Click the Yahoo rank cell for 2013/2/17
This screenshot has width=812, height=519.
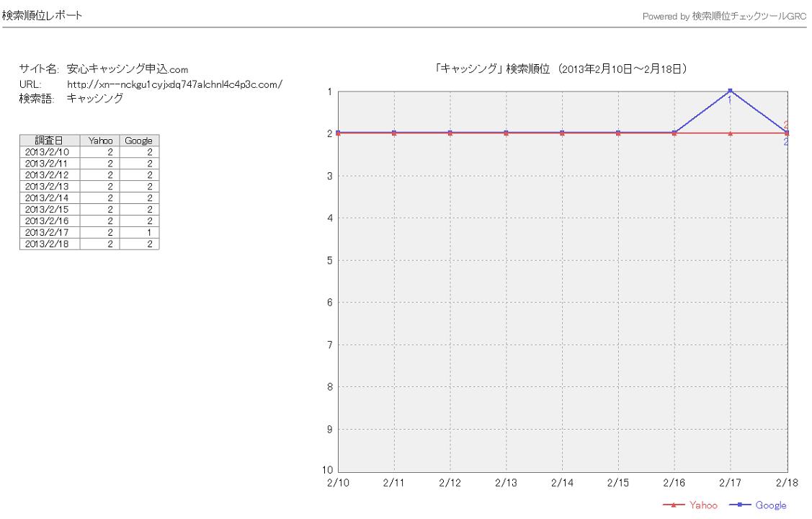(100, 232)
